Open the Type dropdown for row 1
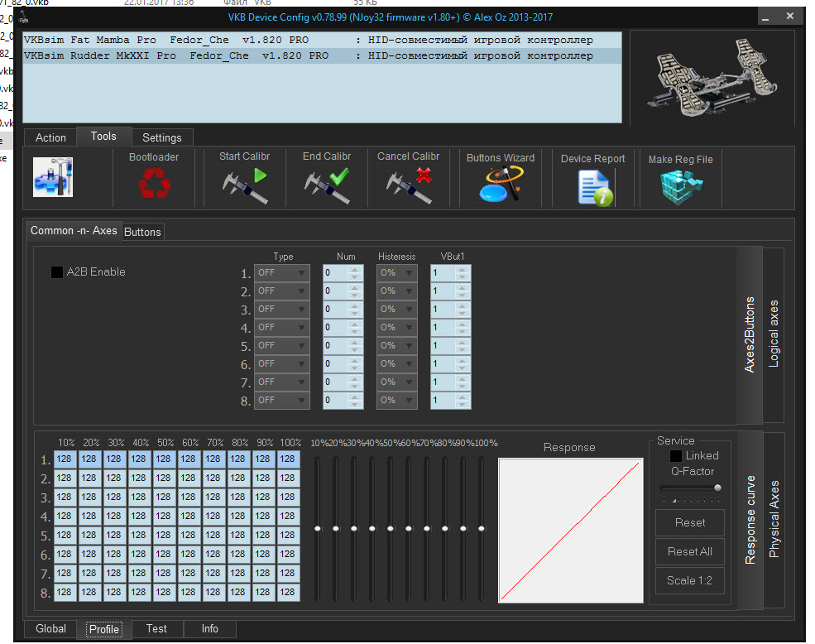The height and width of the screenshot is (644, 815). tap(281, 272)
